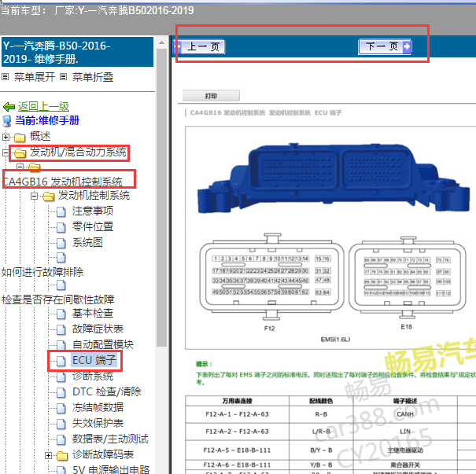This screenshot has height=474, width=476.
Task: Click page icon beside 失效保护表
Action: point(61,424)
